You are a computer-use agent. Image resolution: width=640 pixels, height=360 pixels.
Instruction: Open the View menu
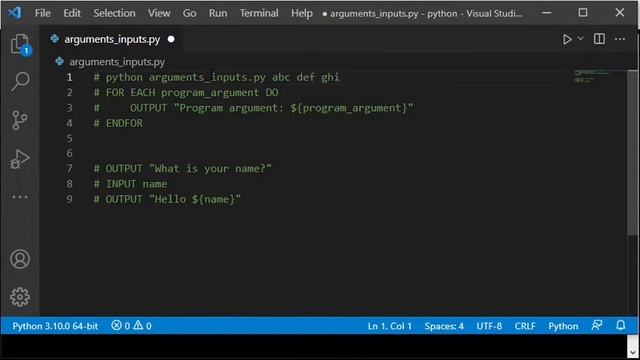point(159,13)
